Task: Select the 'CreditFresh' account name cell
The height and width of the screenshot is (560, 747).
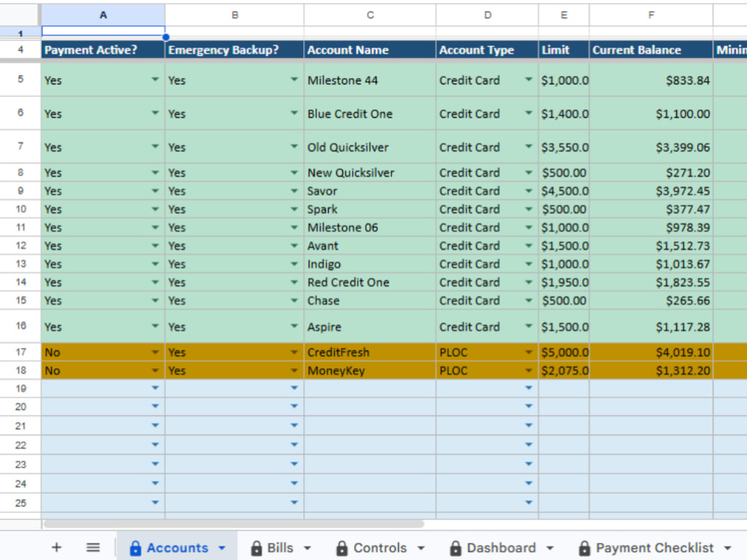Action: click(x=370, y=352)
